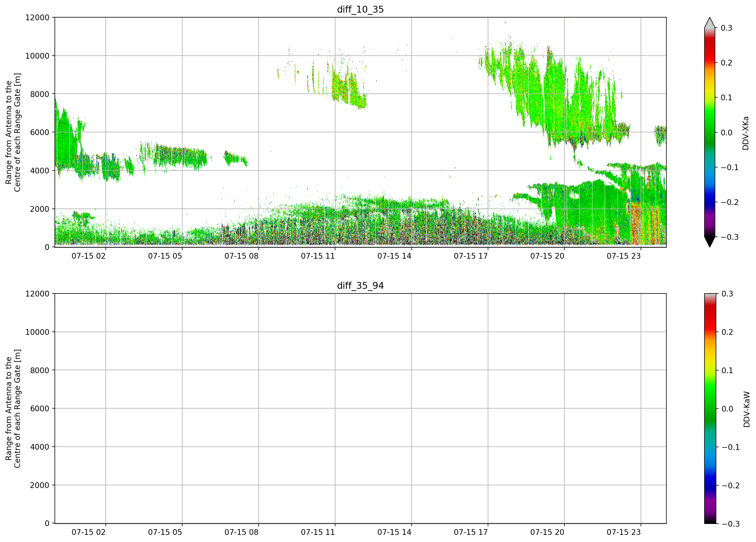Click the '07-15 23' x-tick under diff_10_35
Image resolution: width=756 pixels, height=542 pixels.
[x=624, y=256]
